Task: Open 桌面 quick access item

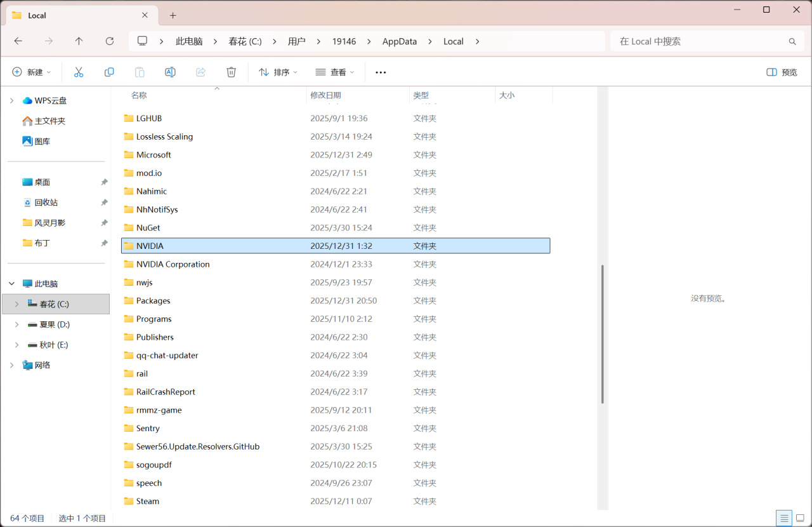Action: 36,182
